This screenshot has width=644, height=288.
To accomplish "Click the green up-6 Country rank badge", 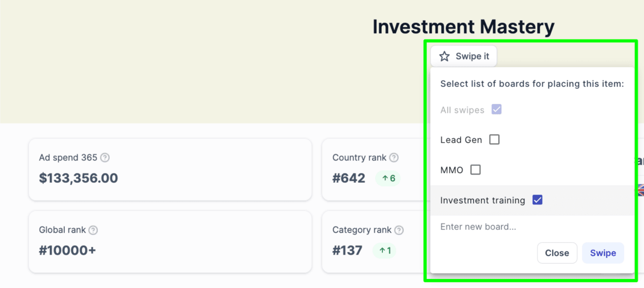I will point(388,178).
